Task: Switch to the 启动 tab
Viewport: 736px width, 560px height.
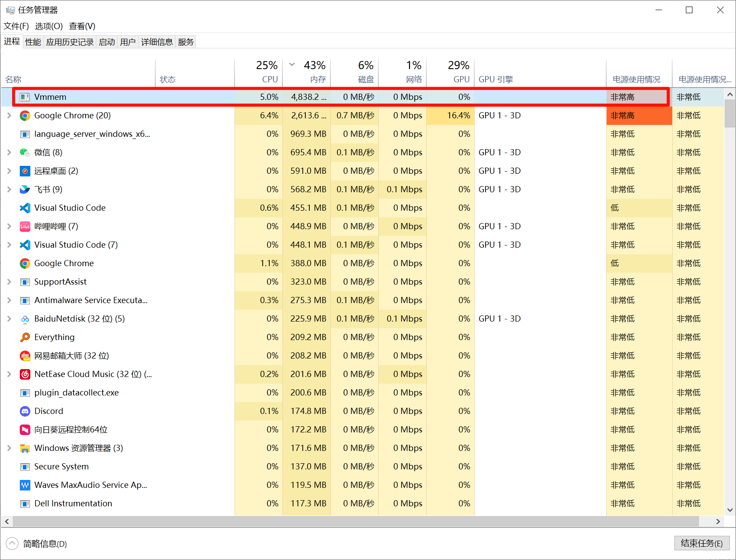Action: pyautogui.click(x=107, y=42)
